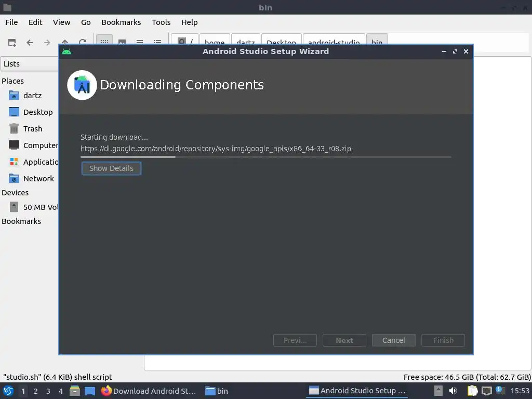Open the start menu icon in the taskbar
532x399 pixels.
pos(8,391)
